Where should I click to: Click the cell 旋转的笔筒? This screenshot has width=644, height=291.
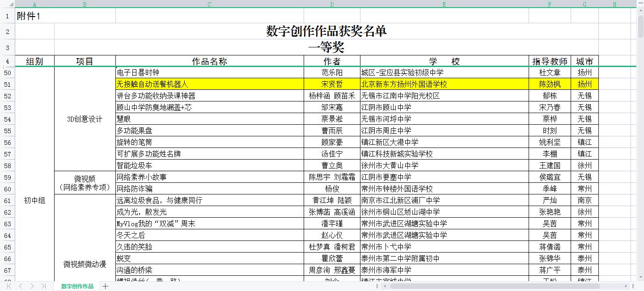(210, 142)
